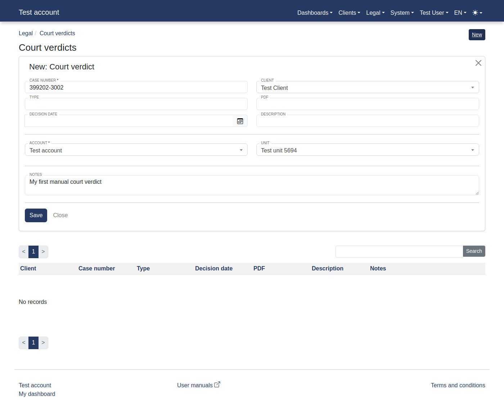Screen dimensions: 504x420
Task: Toggle the light/dark theme sun icon
Action: tap(477, 13)
